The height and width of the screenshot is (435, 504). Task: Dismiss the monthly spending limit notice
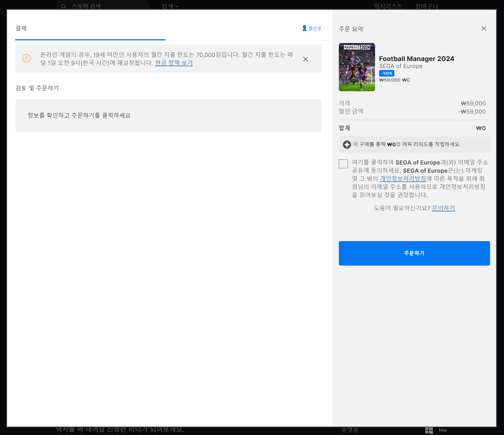click(x=305, y=59)
